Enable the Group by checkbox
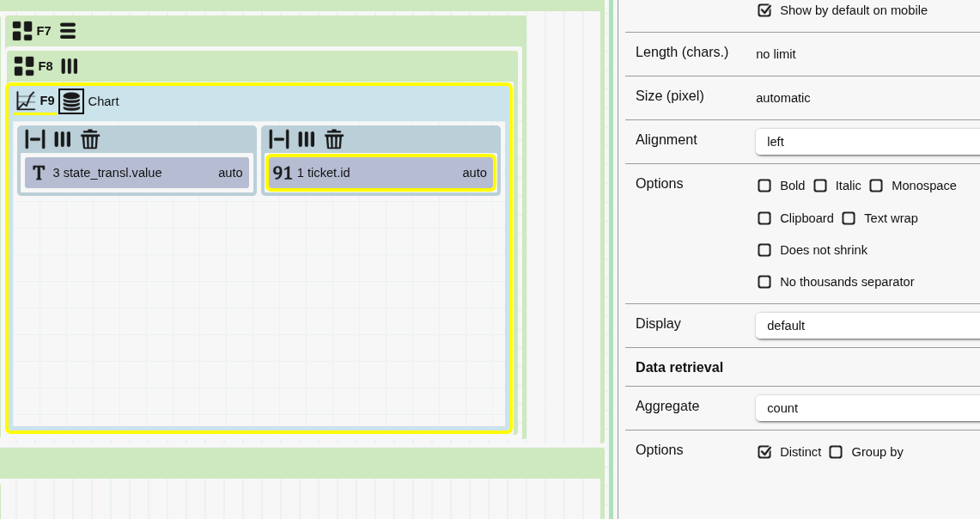 836,452
